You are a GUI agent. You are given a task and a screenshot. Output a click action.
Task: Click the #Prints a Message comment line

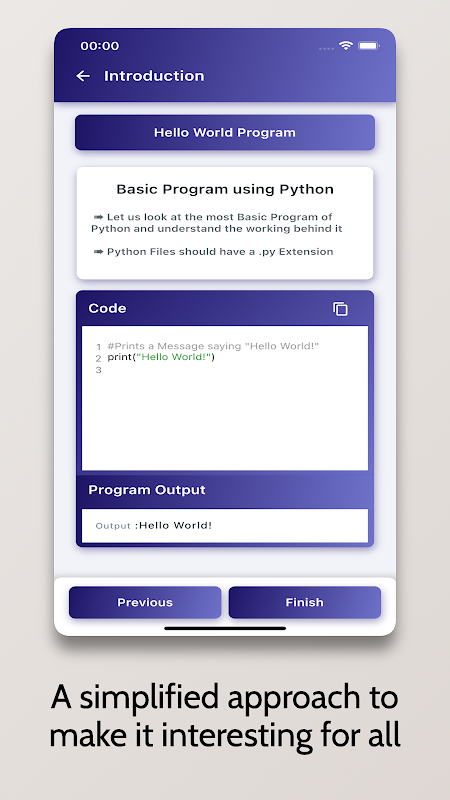[x=213, y=346]
